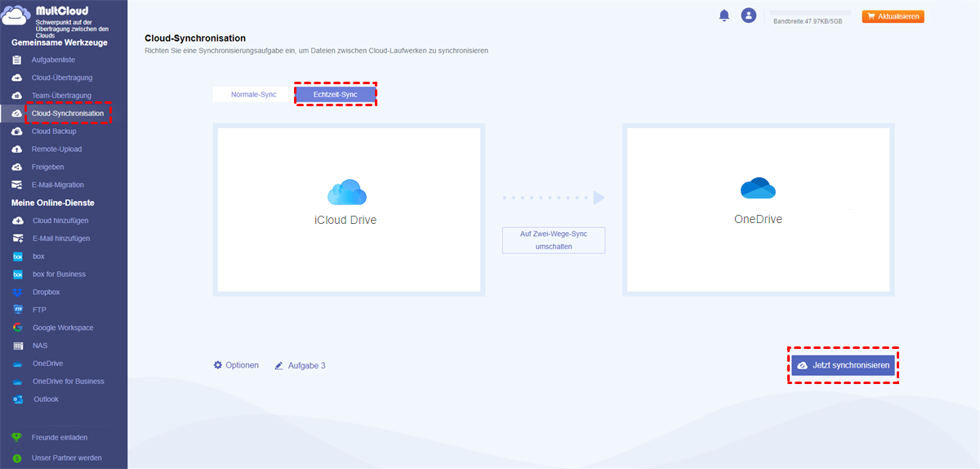Choose source in iCloud Drive box
This screenshot has width=980, height=469.
349,210
